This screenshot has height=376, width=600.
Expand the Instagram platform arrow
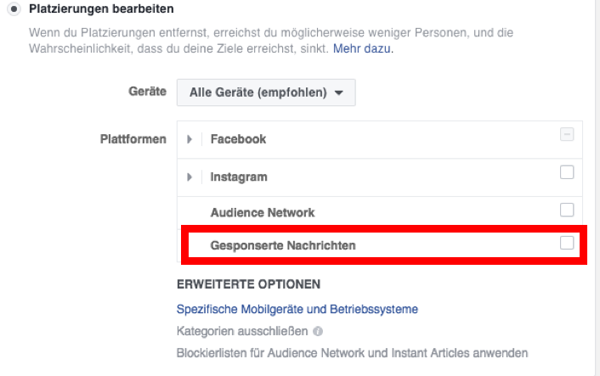pos(189,177)
